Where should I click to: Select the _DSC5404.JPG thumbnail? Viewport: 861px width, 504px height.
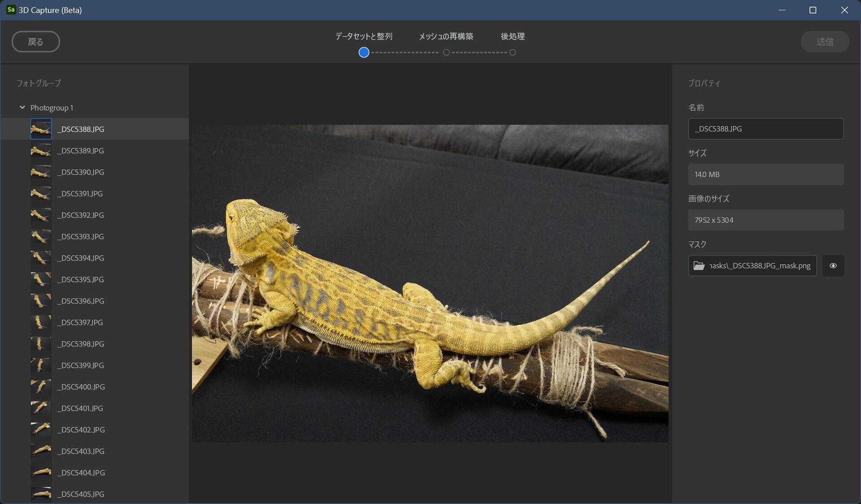click(41, 473)
